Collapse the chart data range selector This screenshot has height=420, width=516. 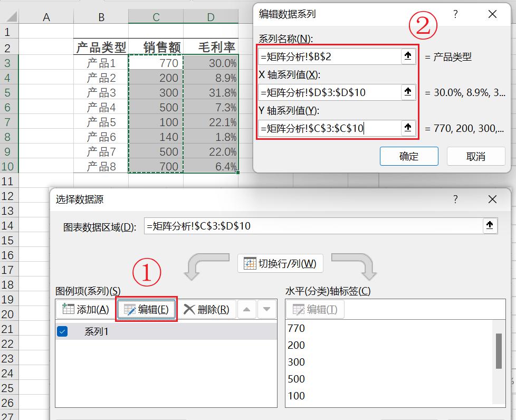point(490,225)
